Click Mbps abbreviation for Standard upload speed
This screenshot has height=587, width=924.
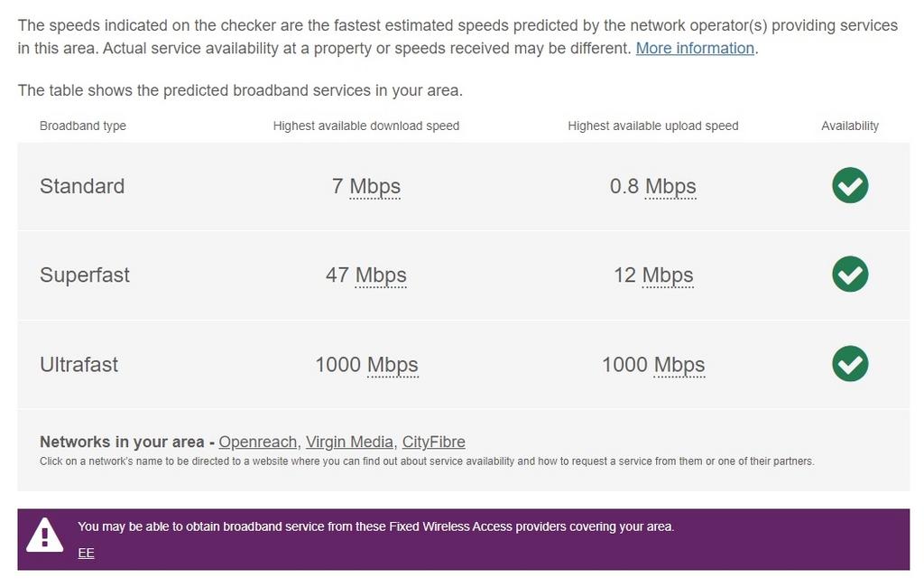point(670,186)
